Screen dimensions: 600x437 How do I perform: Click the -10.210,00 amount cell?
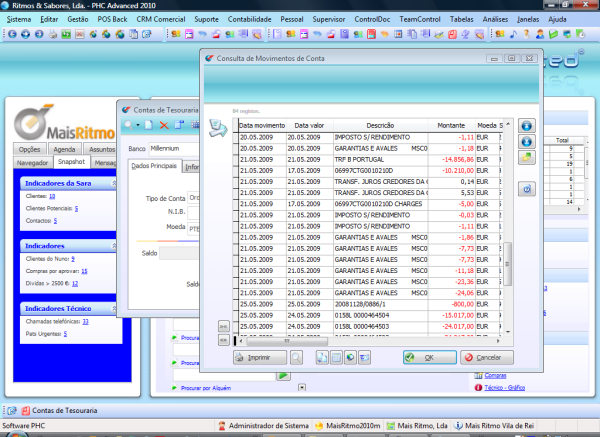(x=451, y=171)
